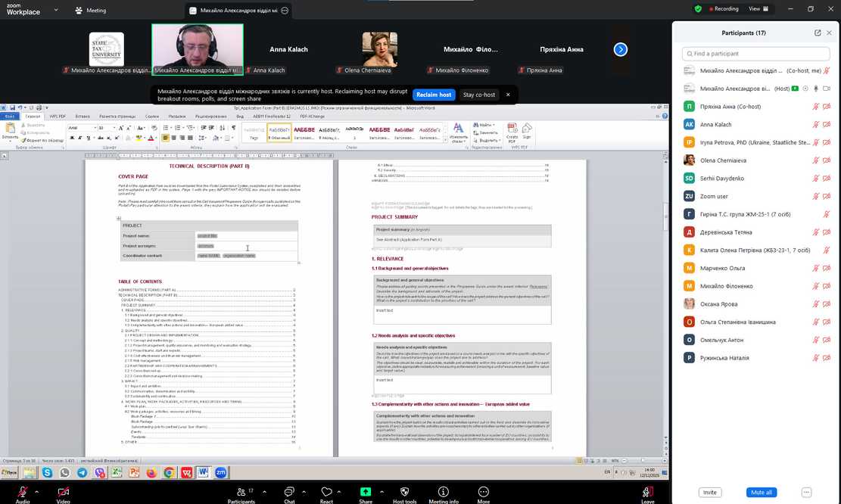Click the Find a participant search field
This screenshot has height=504, width=841.
(756, 54)
